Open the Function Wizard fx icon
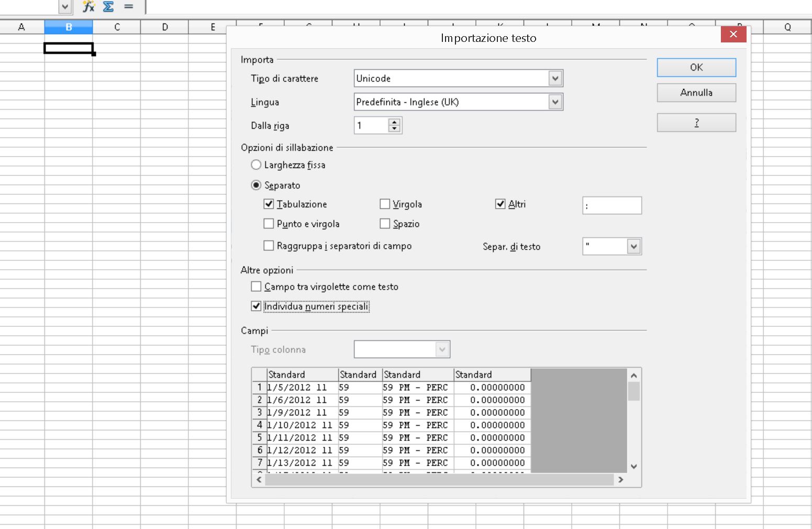The height and width of the screenshot is (529, 812). tap(89, 7)
